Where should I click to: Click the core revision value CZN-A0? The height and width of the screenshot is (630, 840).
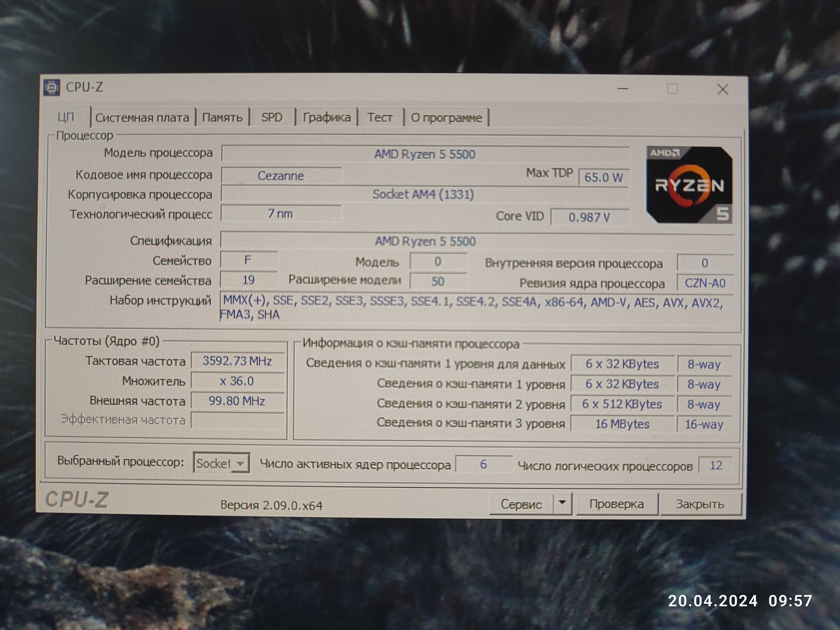tap(705, 283)
